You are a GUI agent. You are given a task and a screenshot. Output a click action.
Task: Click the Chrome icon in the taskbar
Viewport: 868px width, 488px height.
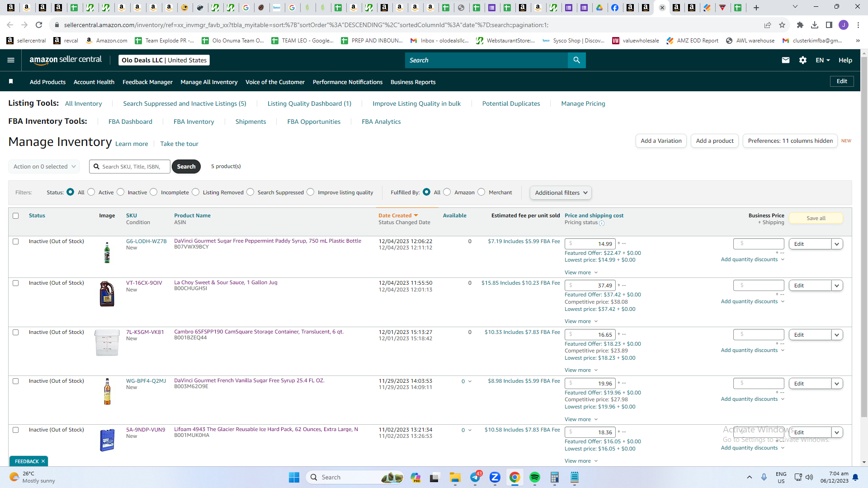tap(514, 477)
